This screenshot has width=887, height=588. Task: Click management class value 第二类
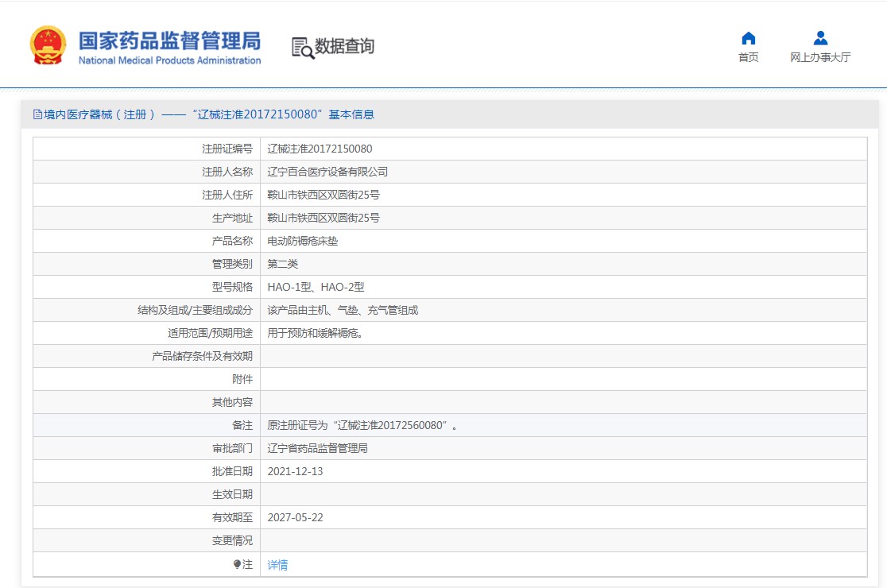(x=282, y=264)
